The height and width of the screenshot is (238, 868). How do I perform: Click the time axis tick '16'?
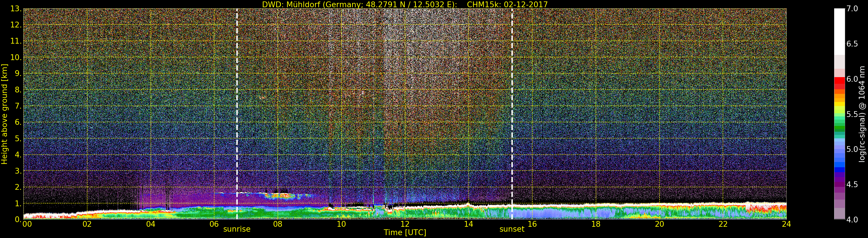point(532,224)
